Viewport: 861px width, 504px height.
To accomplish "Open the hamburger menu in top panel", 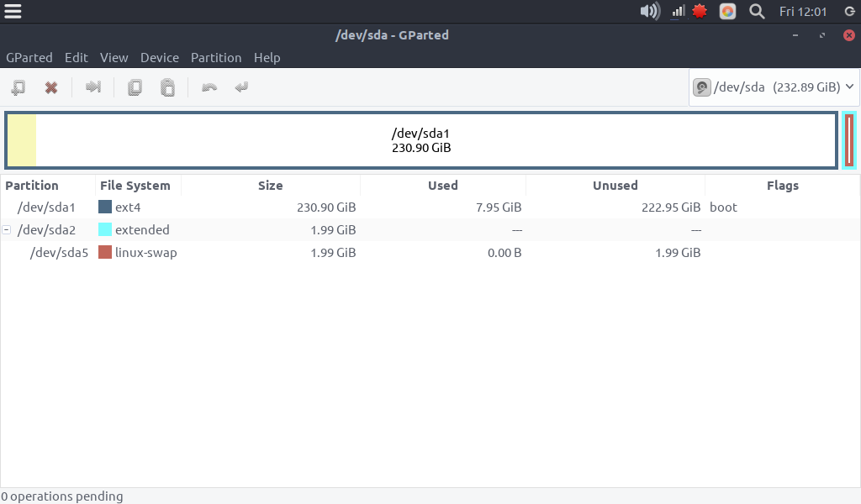I will [13, 11].
